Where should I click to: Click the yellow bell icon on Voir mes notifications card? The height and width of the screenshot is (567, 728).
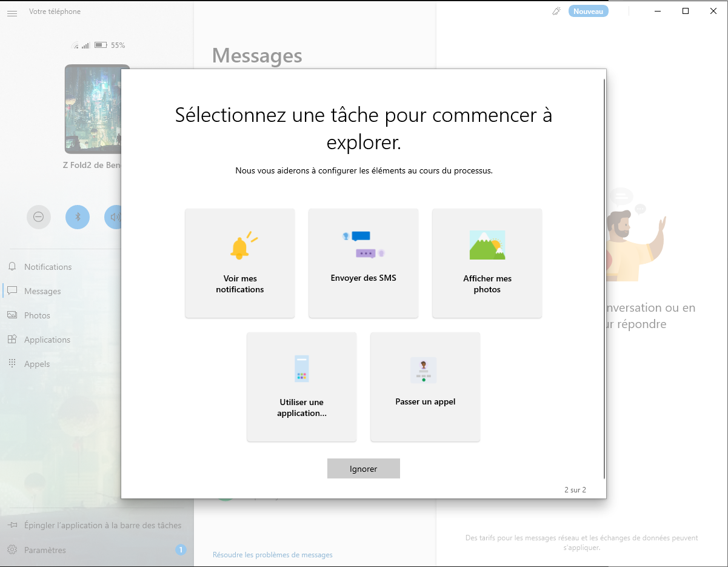tap(239, 244)
